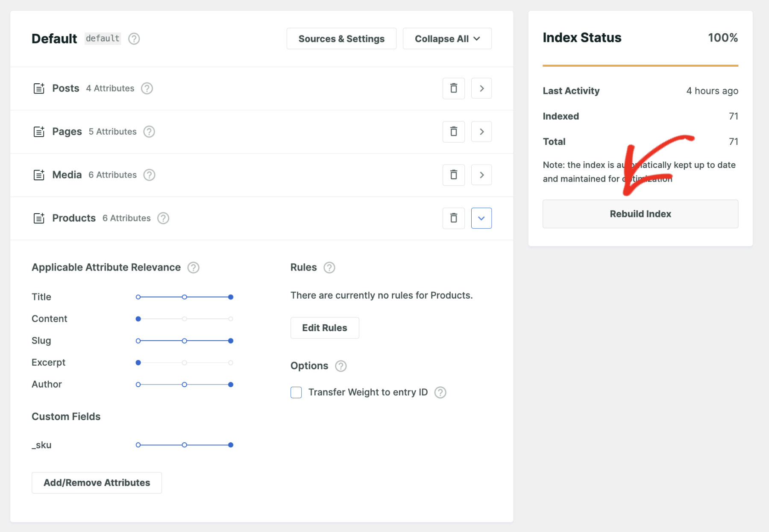The width and height of the screenshot is (769, 532).
Task: Set Excerpt relevance slider to maximum point
Action: [231, 363]
